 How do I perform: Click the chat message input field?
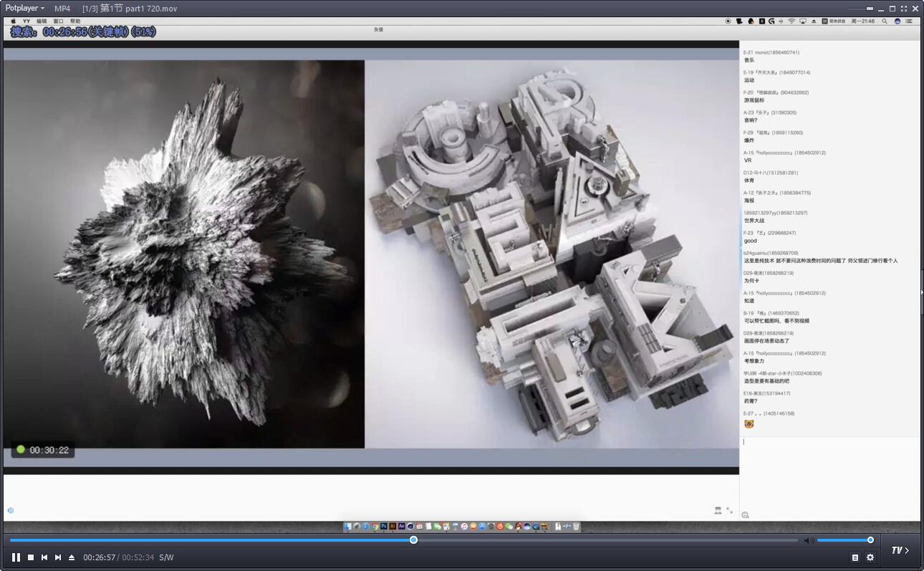829,473
